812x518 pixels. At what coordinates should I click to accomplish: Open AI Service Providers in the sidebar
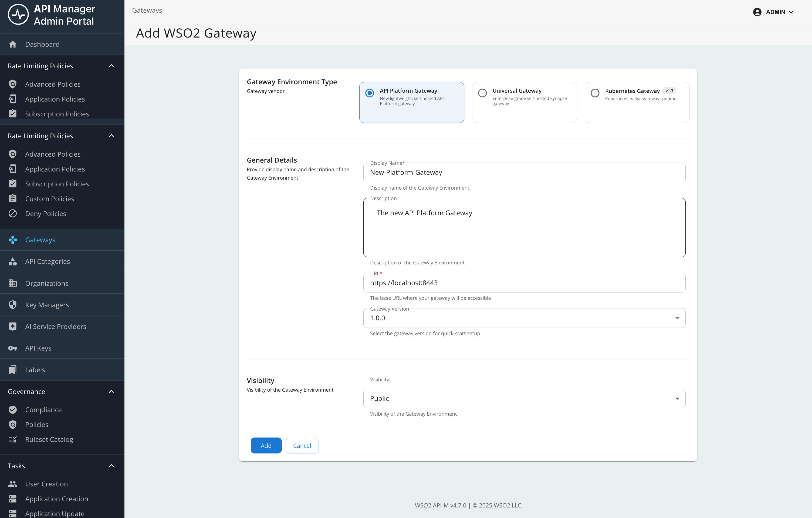coord(62,326)
